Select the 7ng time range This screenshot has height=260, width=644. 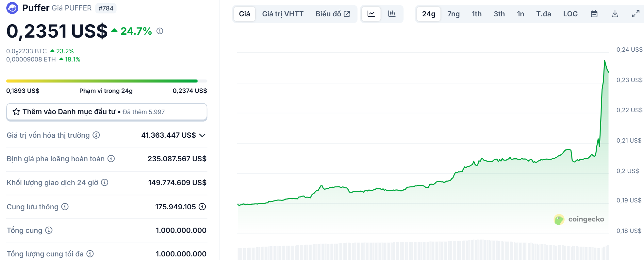tap(454, 14)
